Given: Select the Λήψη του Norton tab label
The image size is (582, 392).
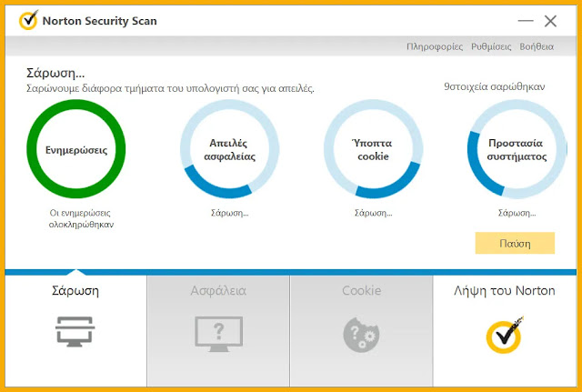Looking at the screenshot, I should 505,290.
